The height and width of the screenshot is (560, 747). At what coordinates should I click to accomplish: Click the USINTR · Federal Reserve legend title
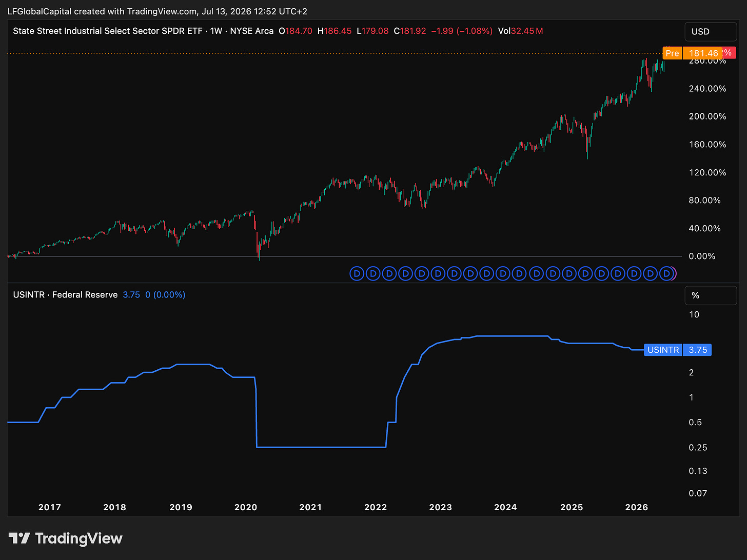point(65,295)
